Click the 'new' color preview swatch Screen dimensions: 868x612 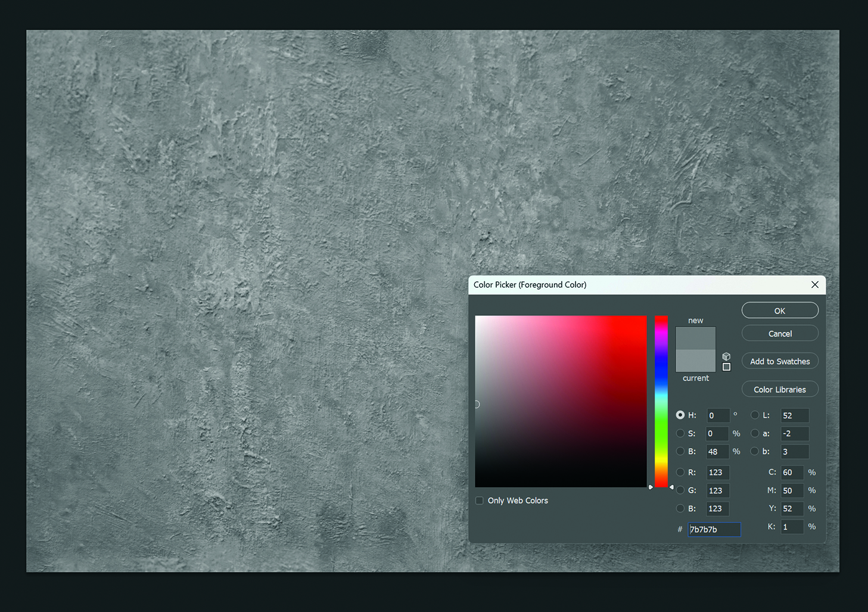[695, 337]
